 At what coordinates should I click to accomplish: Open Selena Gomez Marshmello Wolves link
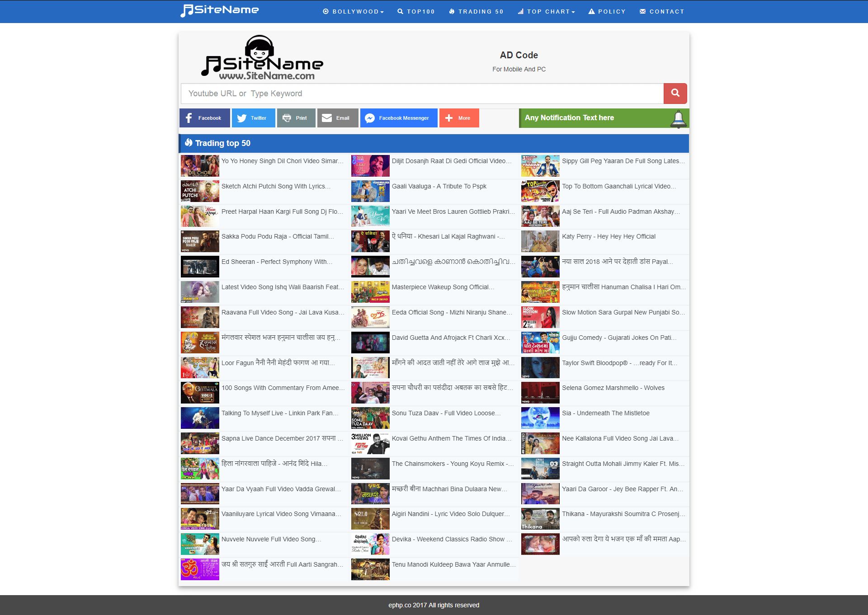pos(613,388)
